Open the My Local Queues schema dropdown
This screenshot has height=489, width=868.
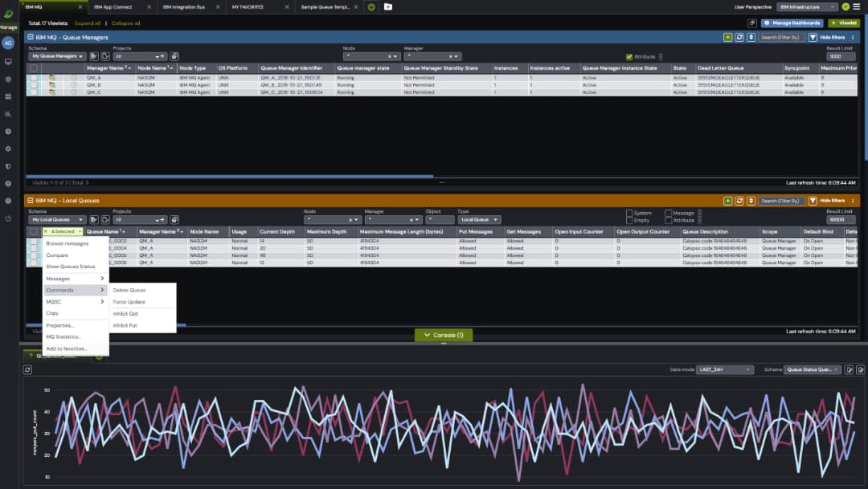tap(56, 219)
